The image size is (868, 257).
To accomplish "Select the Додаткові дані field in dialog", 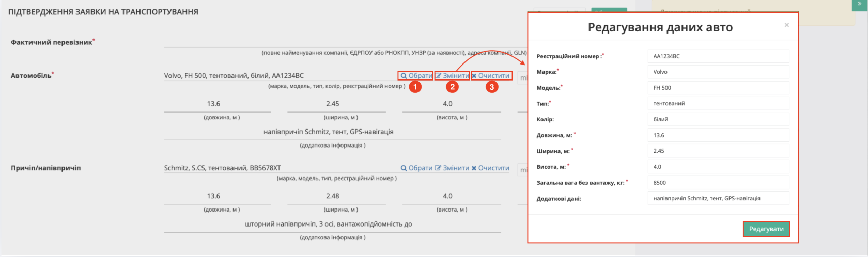I will (x=718, y=198).
